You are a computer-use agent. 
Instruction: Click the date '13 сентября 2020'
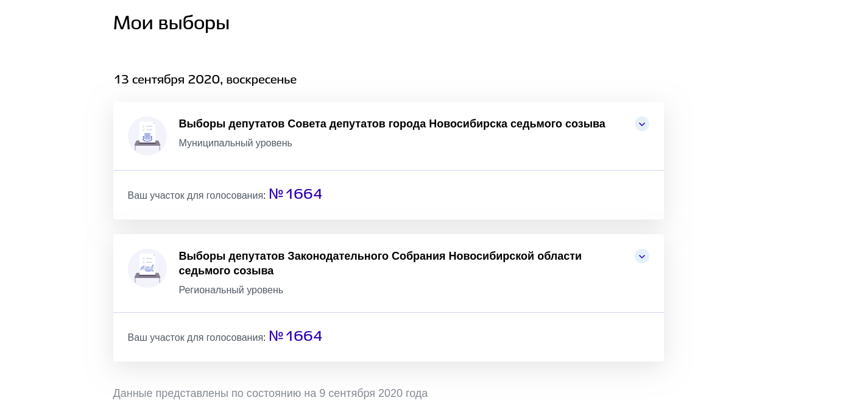(168, 80)
